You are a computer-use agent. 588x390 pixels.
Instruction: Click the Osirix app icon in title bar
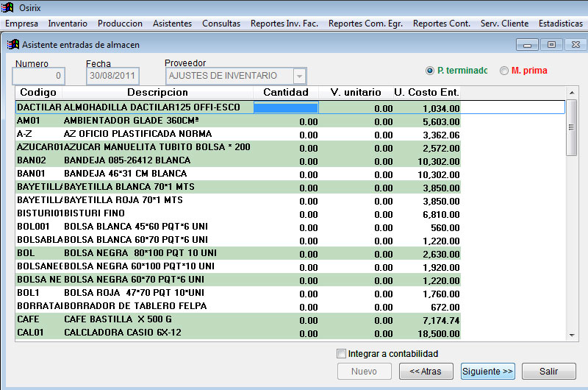tap(7, 7)
